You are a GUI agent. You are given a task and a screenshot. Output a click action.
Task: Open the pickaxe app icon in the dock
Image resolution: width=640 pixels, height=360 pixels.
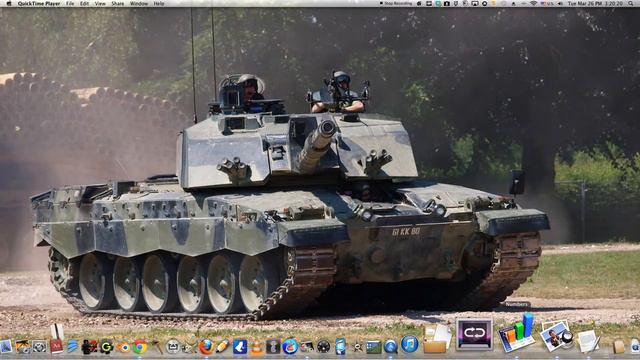157,347
